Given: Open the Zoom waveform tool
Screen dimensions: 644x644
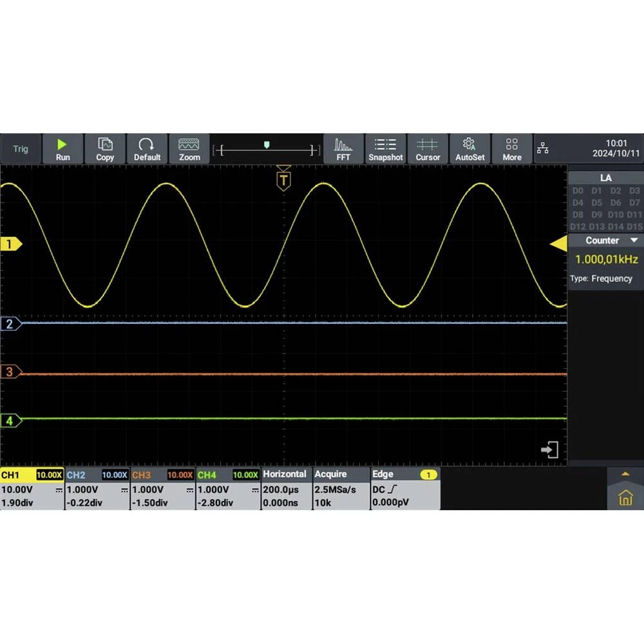Looking at the screenshot, I should 189,149.
